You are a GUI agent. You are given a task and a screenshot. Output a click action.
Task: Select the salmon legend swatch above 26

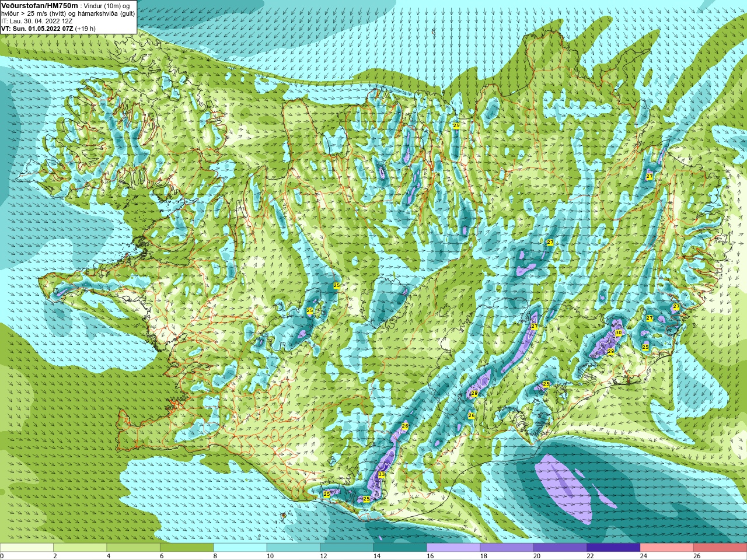(720, 548)
